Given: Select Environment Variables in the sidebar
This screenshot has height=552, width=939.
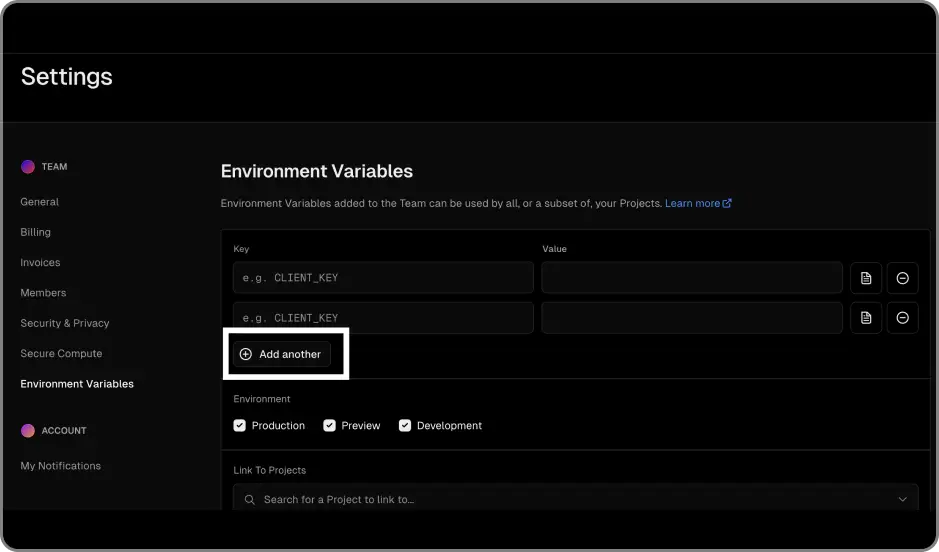Looking at the screenshot, I should tap(77, 384).
